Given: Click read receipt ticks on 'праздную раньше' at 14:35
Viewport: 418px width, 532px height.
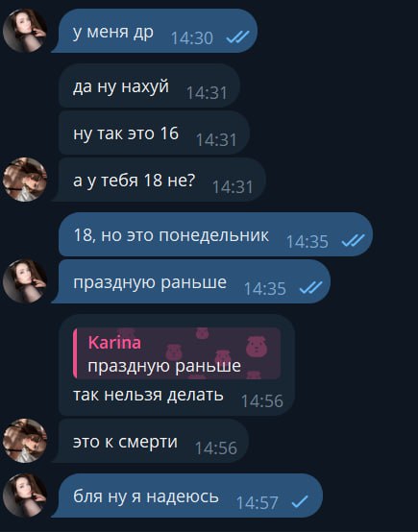Looking at the screenshot, I should (x=311, y=288).
